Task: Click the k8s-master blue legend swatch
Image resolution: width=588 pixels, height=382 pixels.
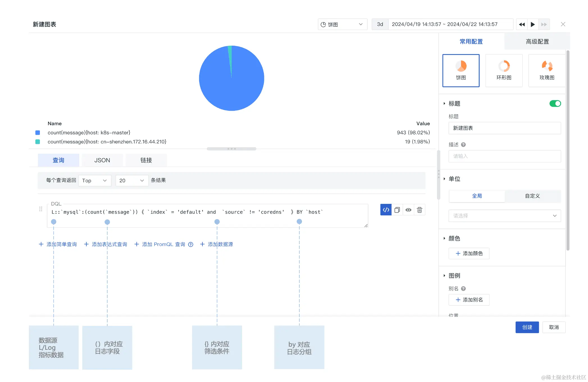Action: click(x=38, y=133)
